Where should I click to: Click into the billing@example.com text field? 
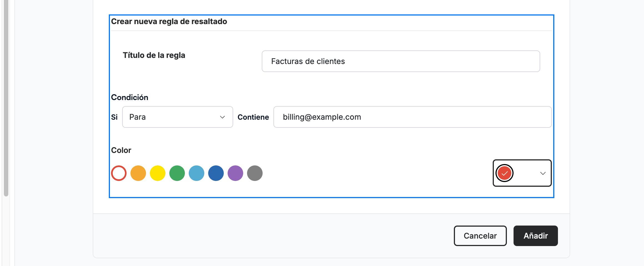tap(412, 117)
